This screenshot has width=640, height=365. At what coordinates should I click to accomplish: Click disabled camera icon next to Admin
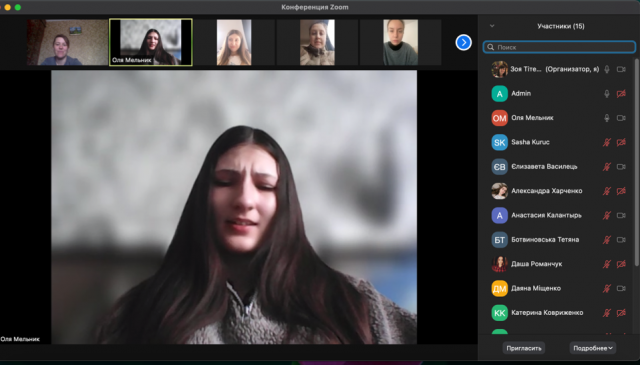621,94
